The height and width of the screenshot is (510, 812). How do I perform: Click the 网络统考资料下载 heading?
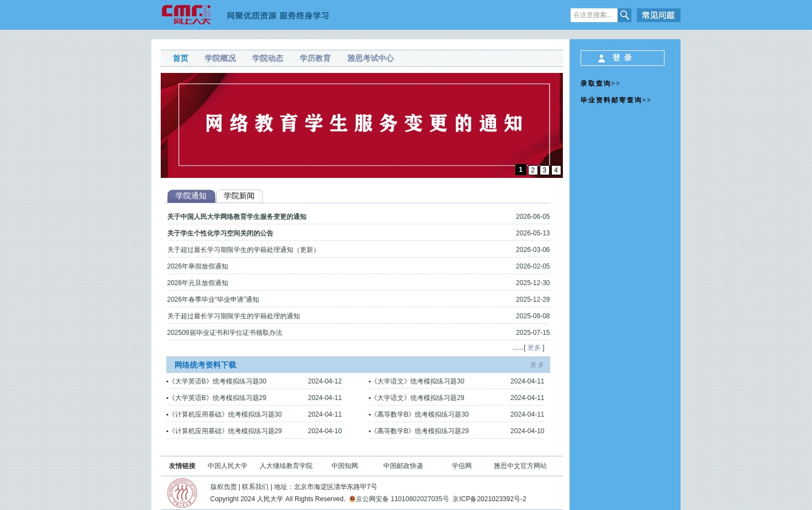tap(205, 365)
